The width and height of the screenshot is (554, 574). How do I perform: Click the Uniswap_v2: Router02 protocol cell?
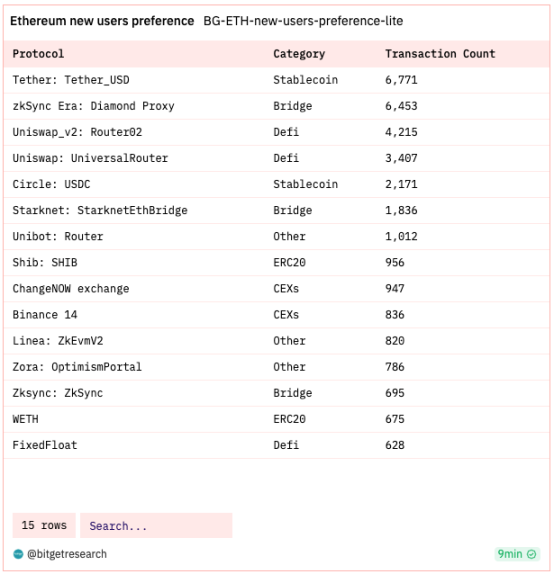click(77, 132)
